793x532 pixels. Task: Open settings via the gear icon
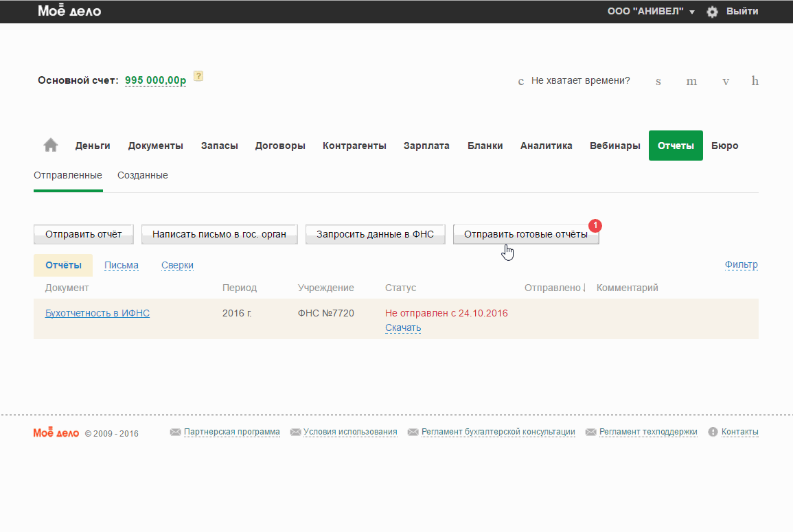[x=712, y=12]
